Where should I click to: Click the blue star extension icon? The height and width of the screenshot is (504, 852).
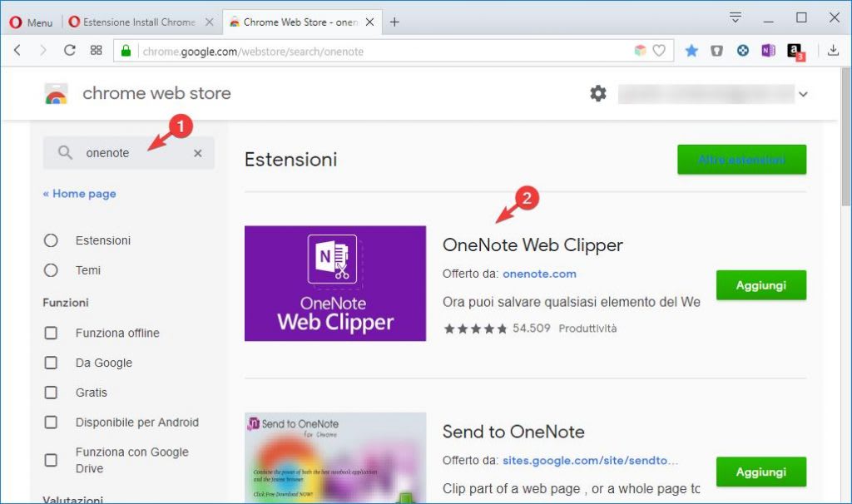(691, 51)
